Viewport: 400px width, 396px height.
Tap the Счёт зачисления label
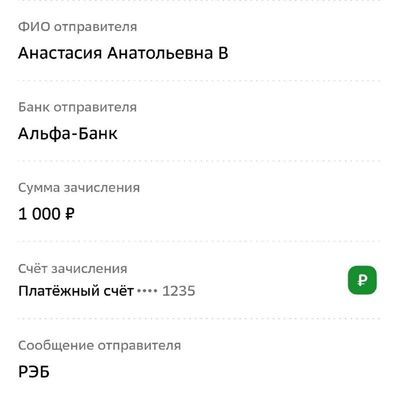coord(72,268)
